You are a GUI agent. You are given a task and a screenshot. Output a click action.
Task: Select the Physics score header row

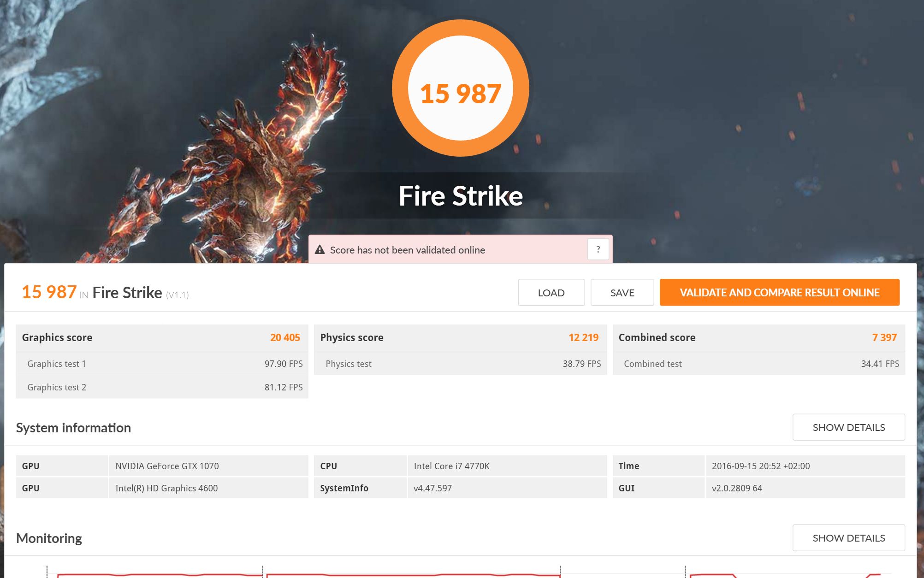pos(460,337)
